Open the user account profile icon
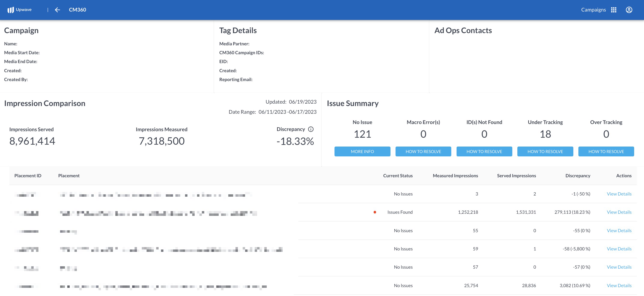 pyautogui.click(x=629, y=10)
